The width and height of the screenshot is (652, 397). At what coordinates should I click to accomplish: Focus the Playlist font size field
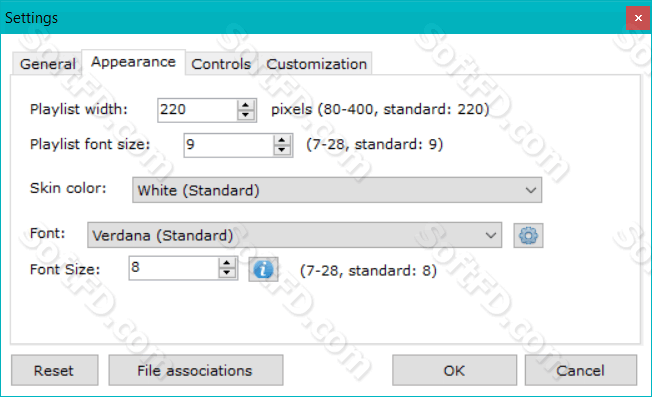point(229,145)
